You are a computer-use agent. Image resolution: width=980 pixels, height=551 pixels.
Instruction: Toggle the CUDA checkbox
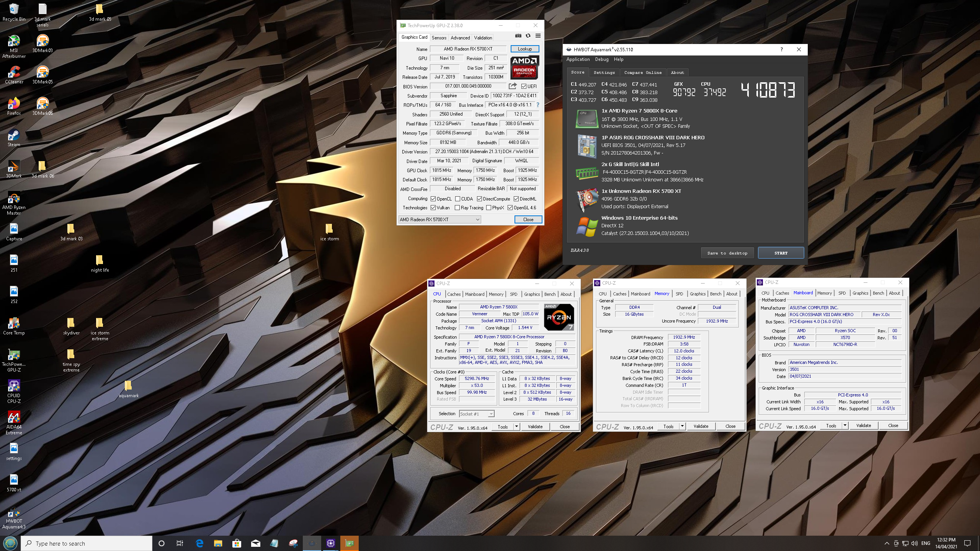coord(457,199)
